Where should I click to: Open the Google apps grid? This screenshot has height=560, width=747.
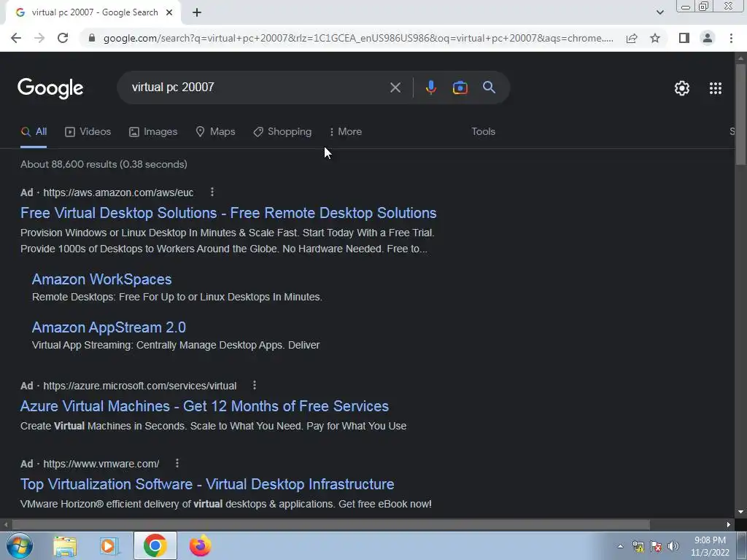(716, 88)
